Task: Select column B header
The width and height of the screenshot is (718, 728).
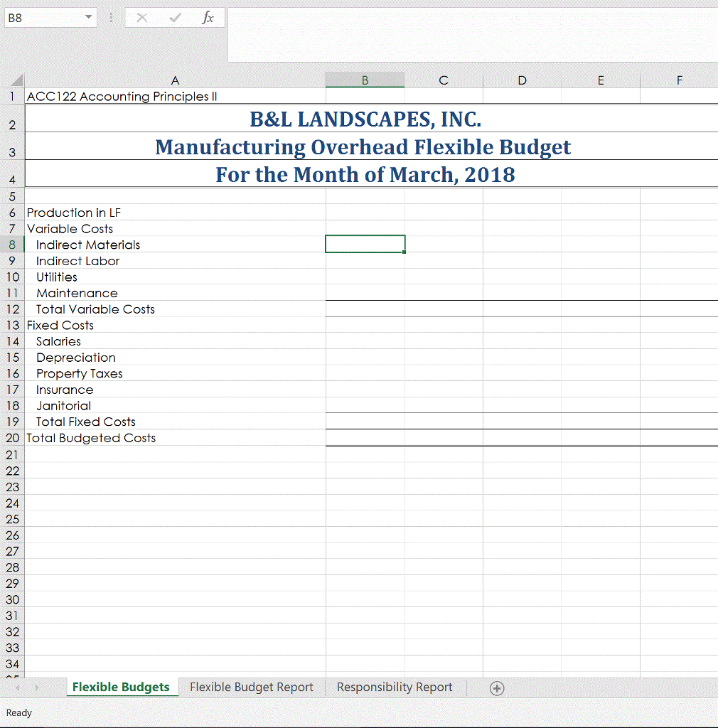Action: (x=365, y=80)
